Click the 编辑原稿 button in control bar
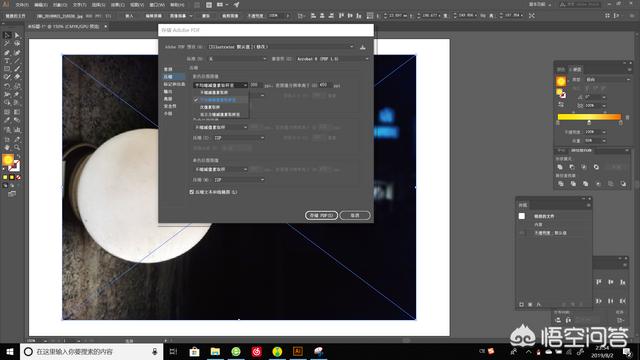 tap(153, 16)
